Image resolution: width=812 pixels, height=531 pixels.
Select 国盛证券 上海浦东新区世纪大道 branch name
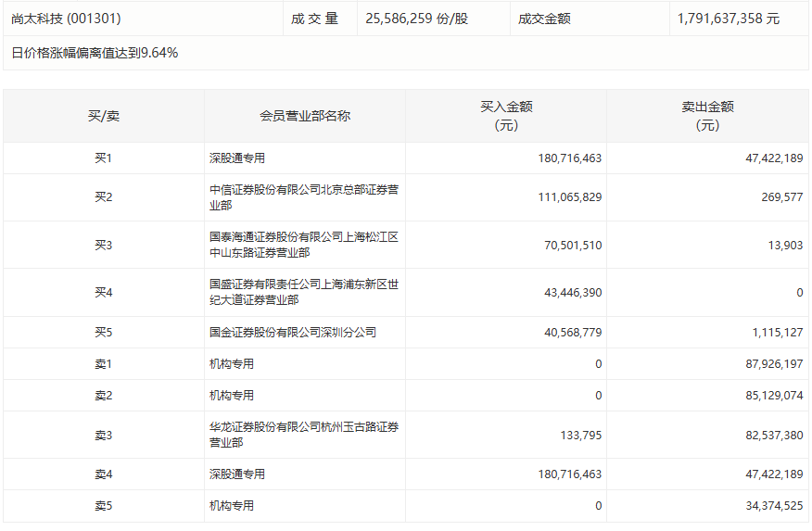click(x=304, y=293)
